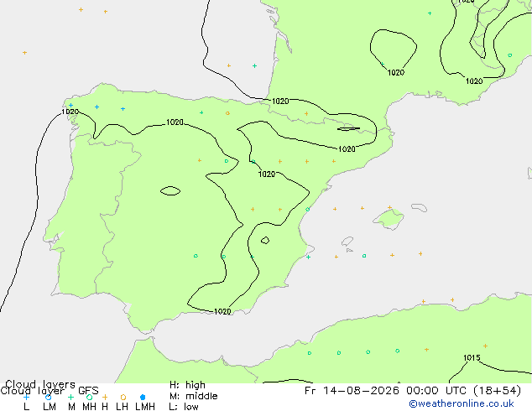This screenshot has height=411, width=532.
Task: Click the blue circle legend symbol above LM
Action: (x=49, y=397)
